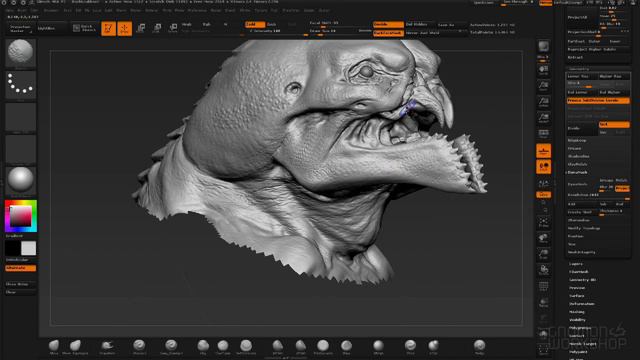The image size is (640, 360).
Task: Click Del Hidden button
Action: pos(419,24)
